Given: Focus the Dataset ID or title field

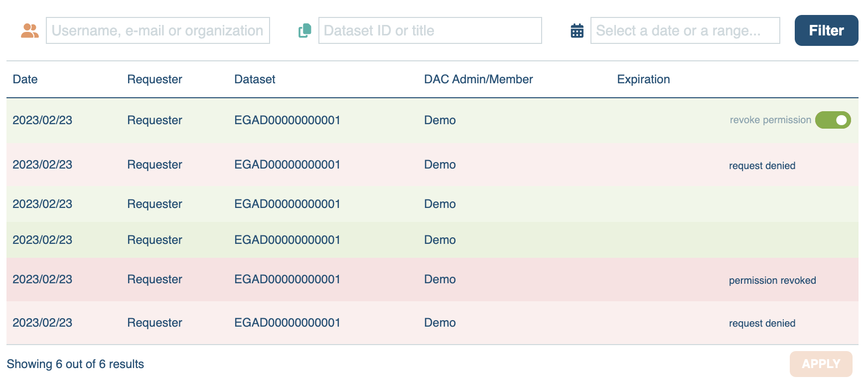Looking at the screenshot, I should 430,31.
